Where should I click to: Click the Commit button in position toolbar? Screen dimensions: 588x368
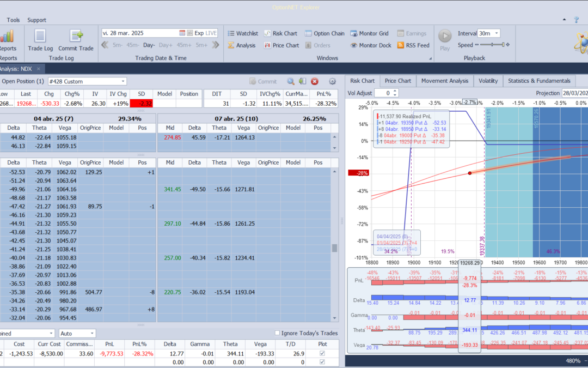[x=263, y=81]
